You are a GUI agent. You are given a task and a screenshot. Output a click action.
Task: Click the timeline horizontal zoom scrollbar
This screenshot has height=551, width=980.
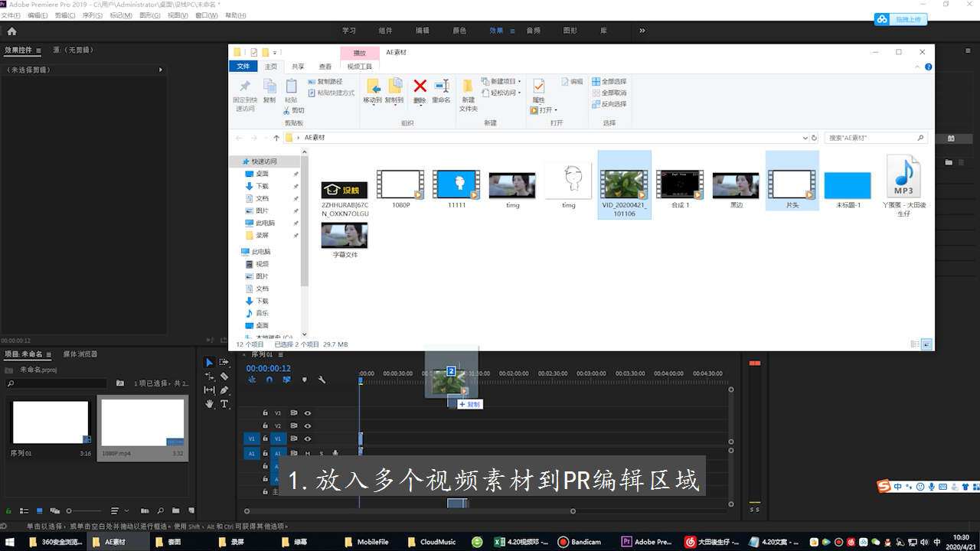tap(410, 511)
